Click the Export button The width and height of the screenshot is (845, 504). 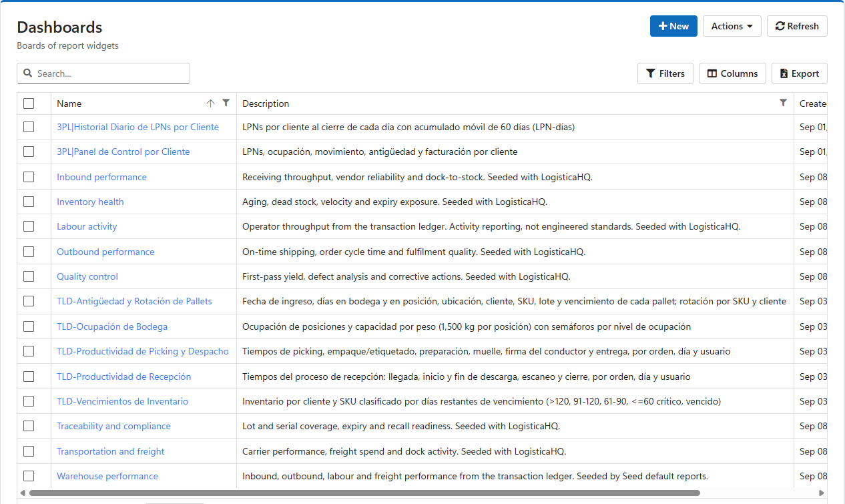pos(800,73)
